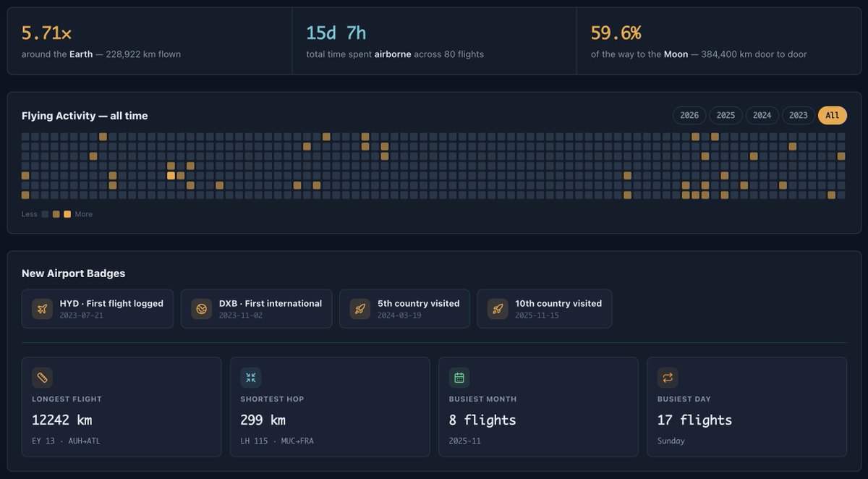Click the globe icon on DXB badge

(201, 309)
